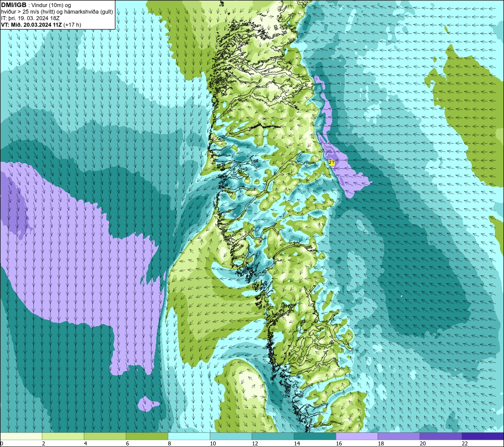
Task: Click legend scale number 22
Action: click(465, 443)
